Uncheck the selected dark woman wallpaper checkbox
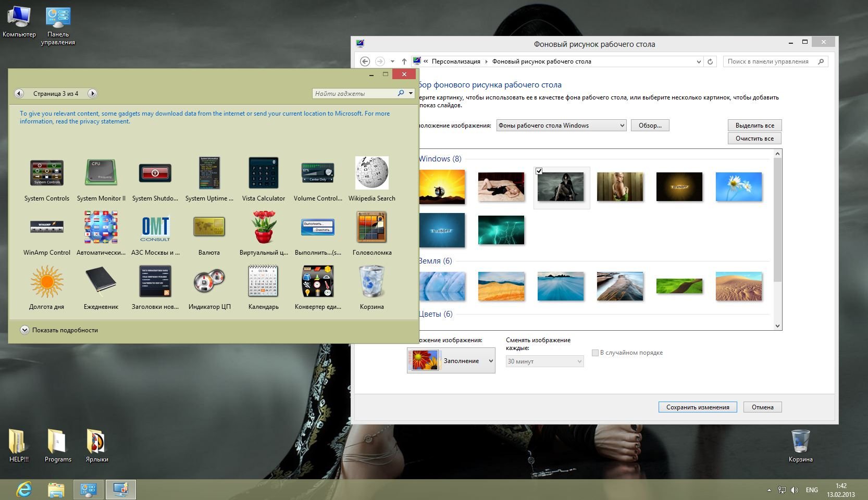 click(539, 171)
